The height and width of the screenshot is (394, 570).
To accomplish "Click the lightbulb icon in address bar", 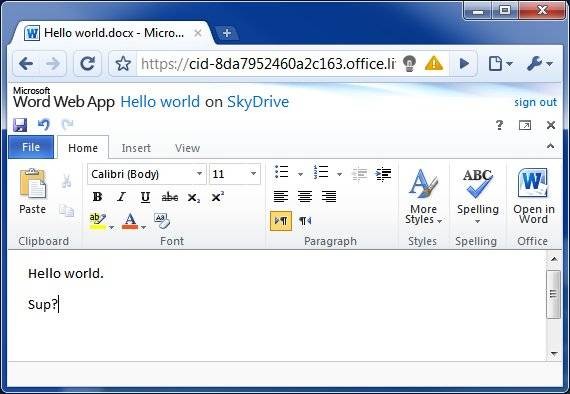I will point(409,64).
